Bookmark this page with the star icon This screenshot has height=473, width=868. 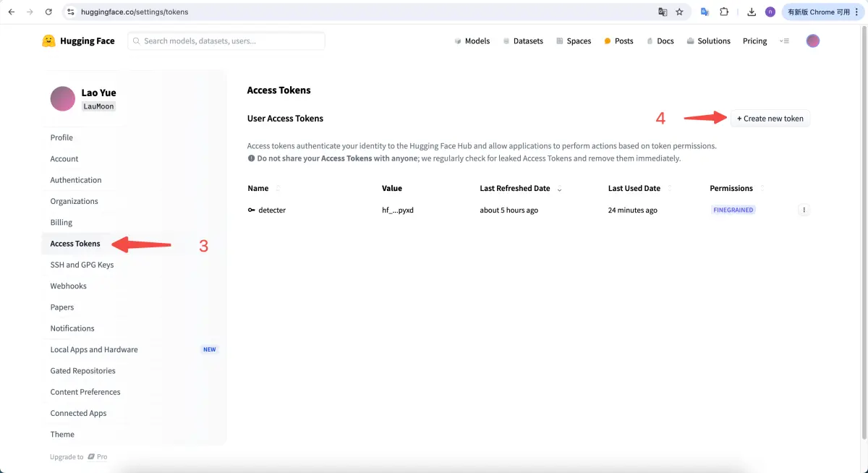click(x=679, y=12)
